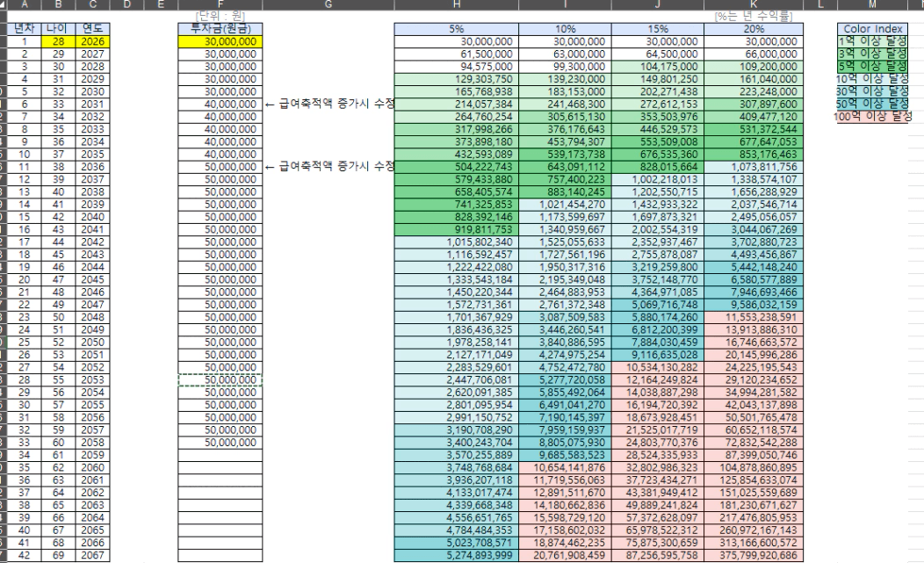Click the cell with dashed green border
Viewport: 924px width, 563px height.
click(220, 380)
